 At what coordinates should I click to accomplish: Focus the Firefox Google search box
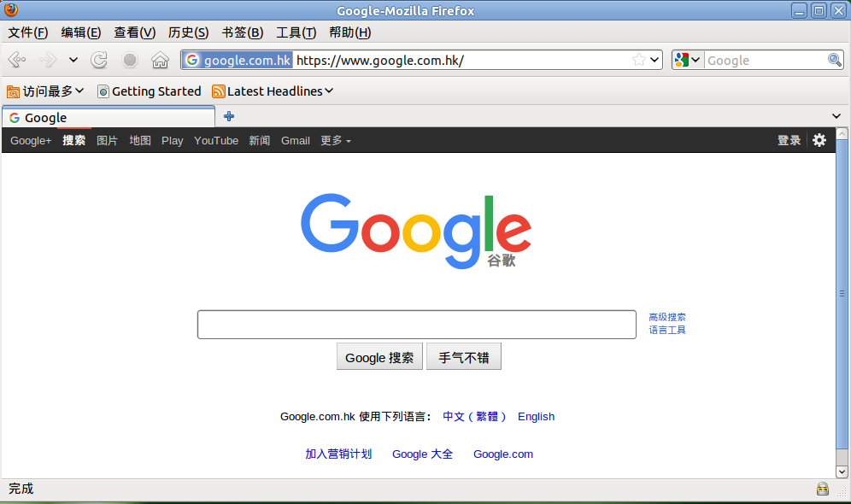point(766,60)
